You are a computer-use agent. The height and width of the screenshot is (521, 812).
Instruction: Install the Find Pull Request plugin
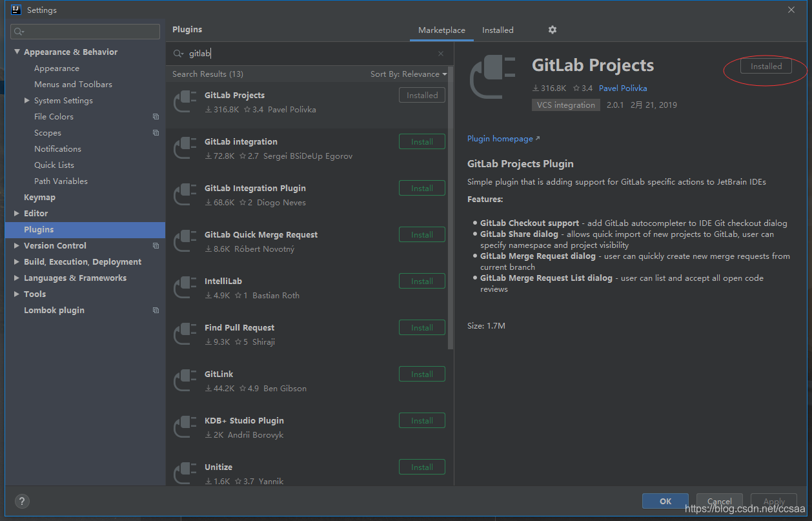click(x=422, y=328)
